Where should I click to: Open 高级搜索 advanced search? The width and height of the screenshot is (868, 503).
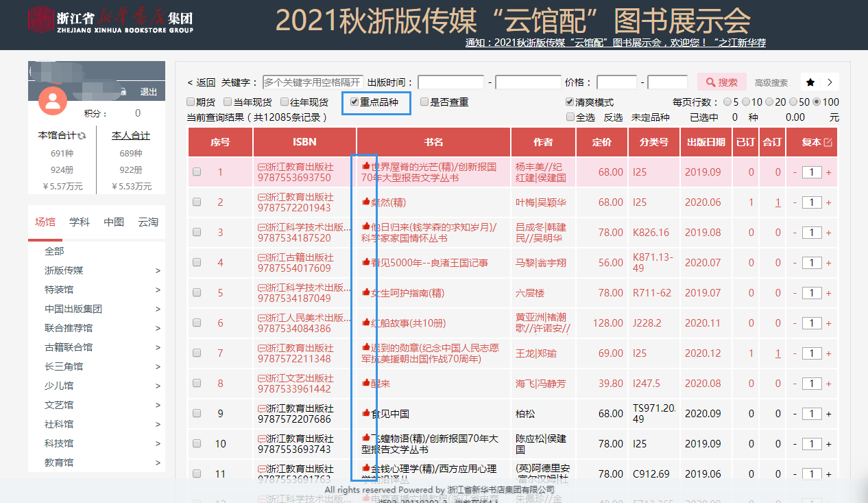(771, 83)
